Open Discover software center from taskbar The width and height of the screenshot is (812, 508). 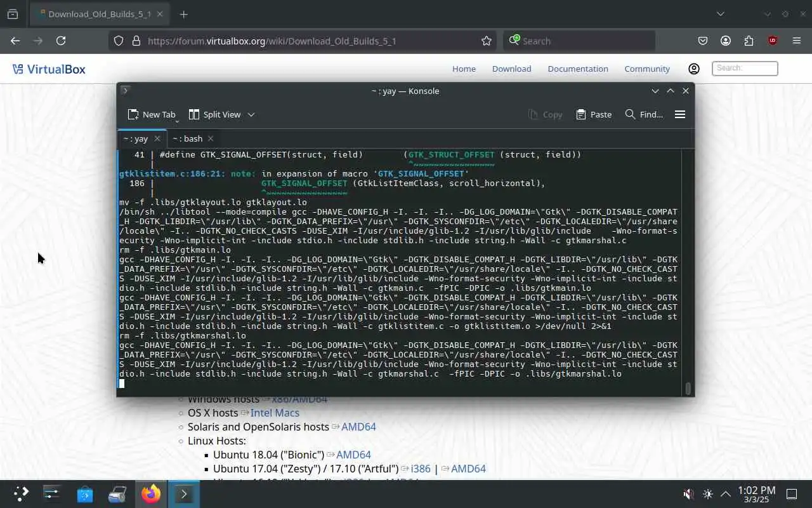click(x=85, y=493)
